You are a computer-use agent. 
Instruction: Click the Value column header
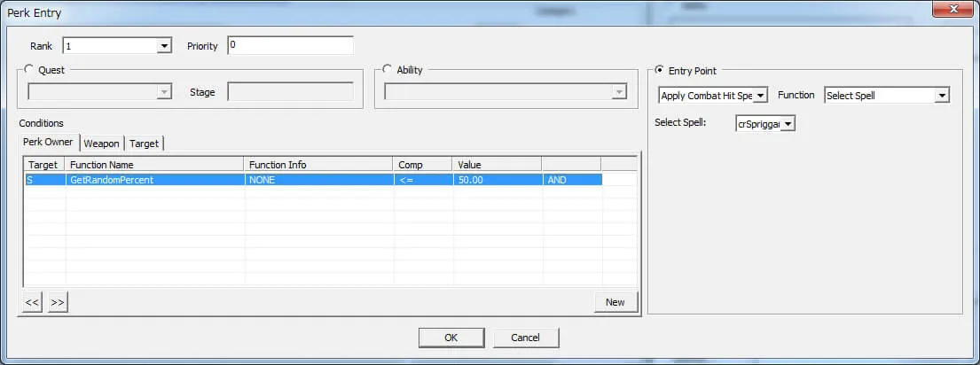(x=496, y=165)
